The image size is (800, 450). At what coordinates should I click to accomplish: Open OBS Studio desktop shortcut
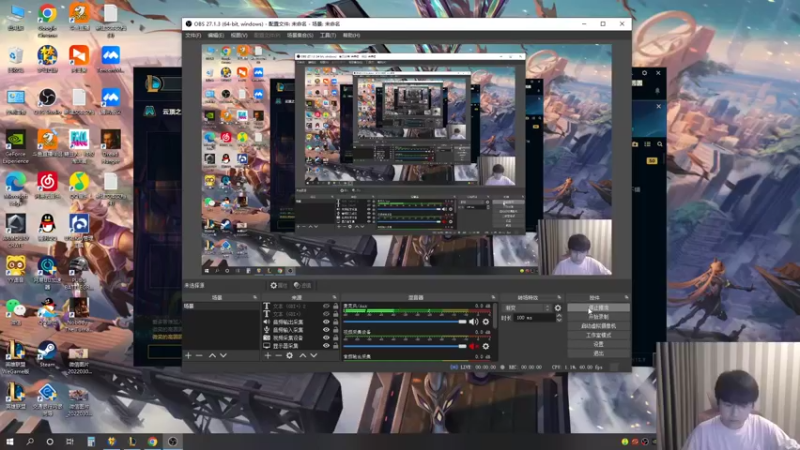[47, 101]
